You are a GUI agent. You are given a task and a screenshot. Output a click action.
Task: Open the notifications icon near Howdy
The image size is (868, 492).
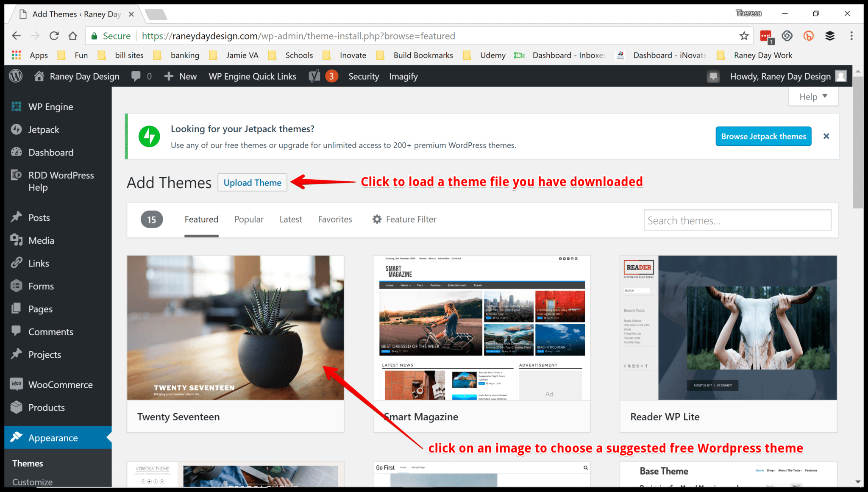713,76
